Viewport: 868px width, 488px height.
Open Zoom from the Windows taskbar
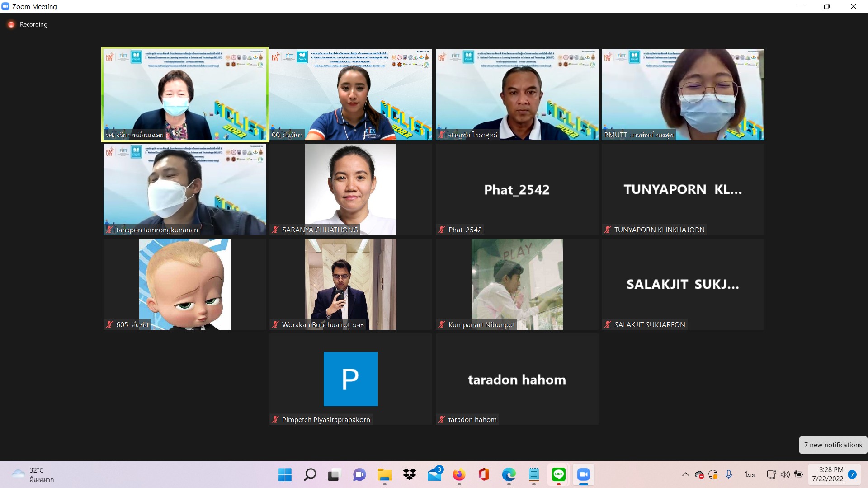click(583, 474)
